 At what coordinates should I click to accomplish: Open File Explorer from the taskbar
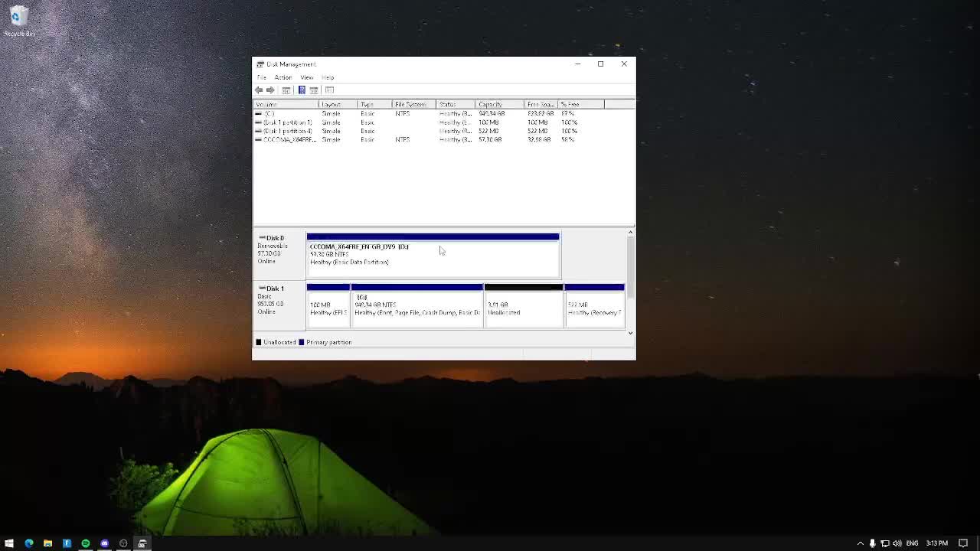[47, 543]
